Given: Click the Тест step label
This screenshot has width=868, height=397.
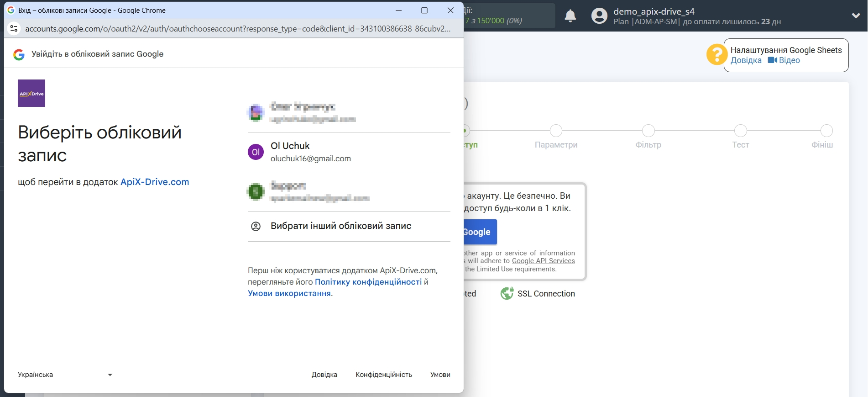Looking at the screenshot, I should click(740, 145).
